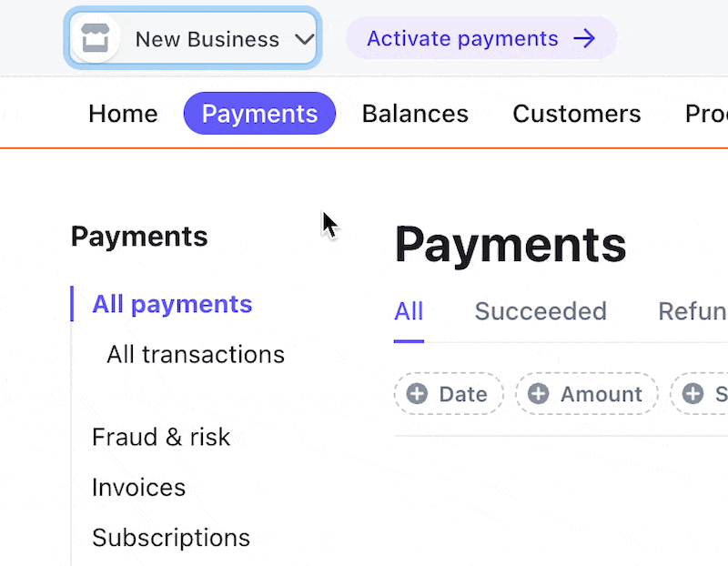Go to the Home tab
This screenshot has width=728, height=566.
123,114
